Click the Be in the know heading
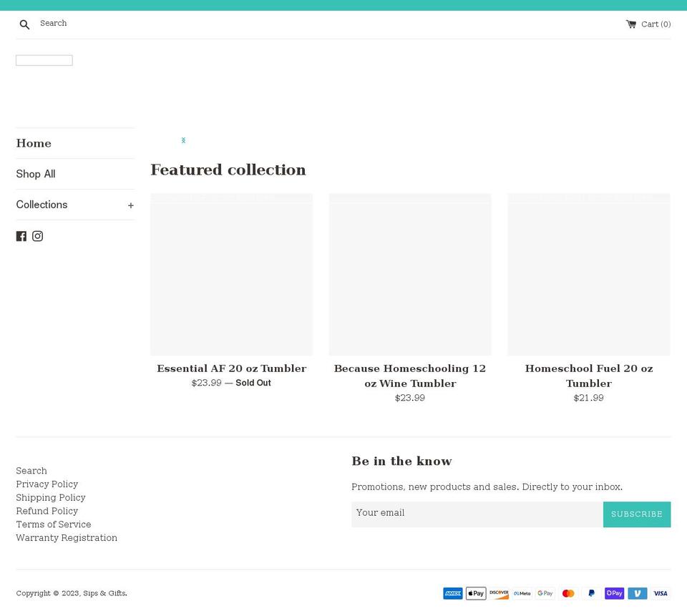The width and height of the screenshot is (687, 616). click(401, 461)
